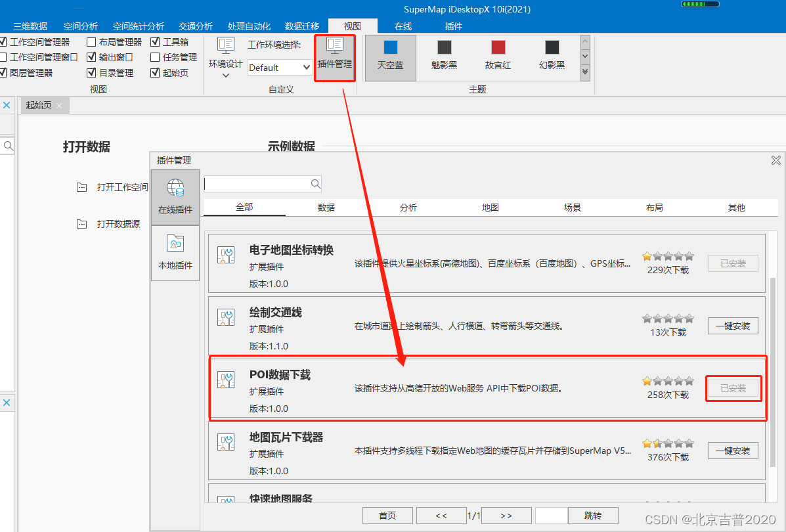Expand the 环境设计 dropdown arrow
The height and width of the screenshot is (532, 786).
click(226, 76)
